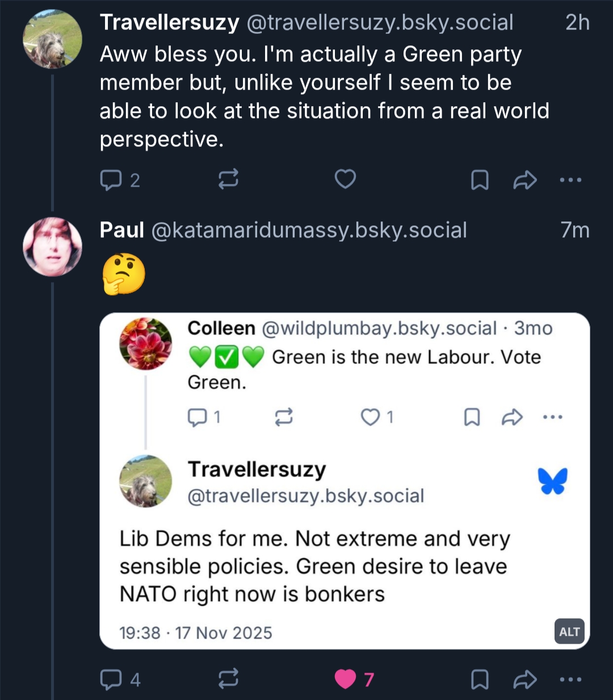Open Paul's display name link
Screen dimensions: 613x700
click(121, 230)
